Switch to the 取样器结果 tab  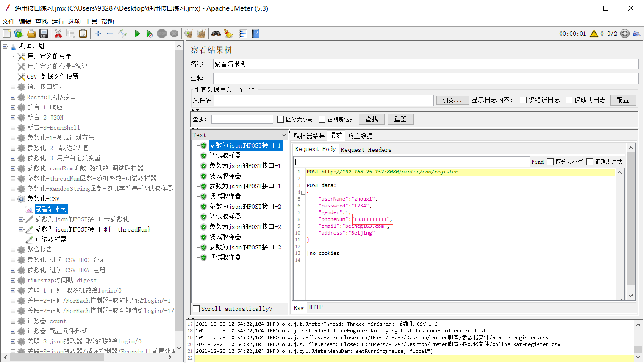coord(309,136)
